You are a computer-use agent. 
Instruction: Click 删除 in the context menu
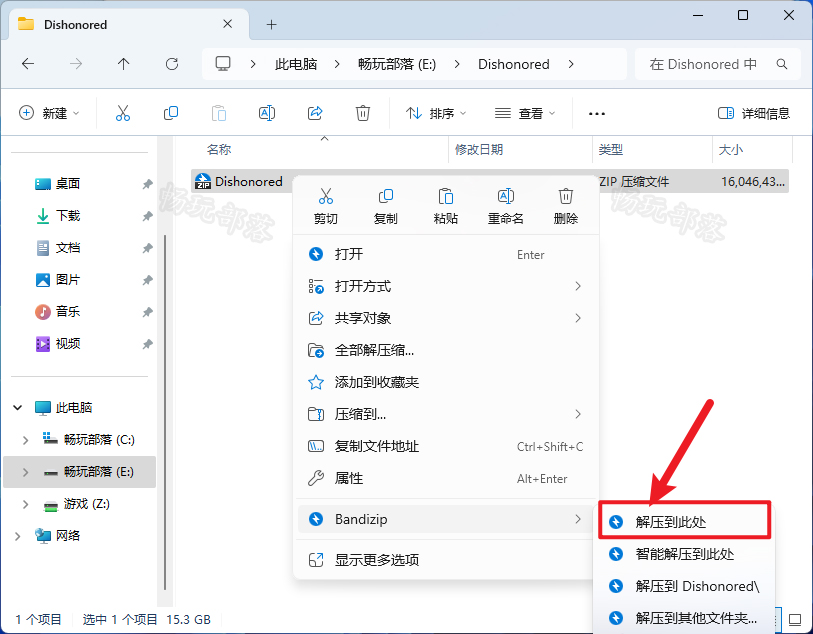tap(566, 206)
